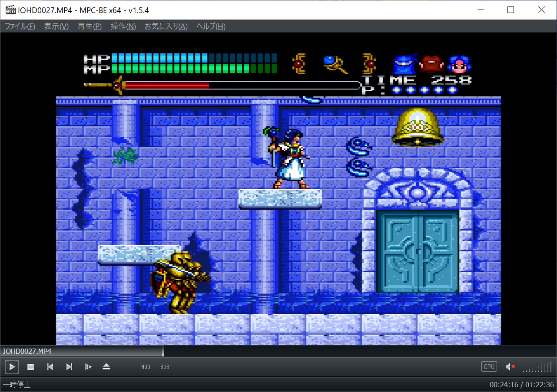Adjust the volume level slider

(537, 367)
